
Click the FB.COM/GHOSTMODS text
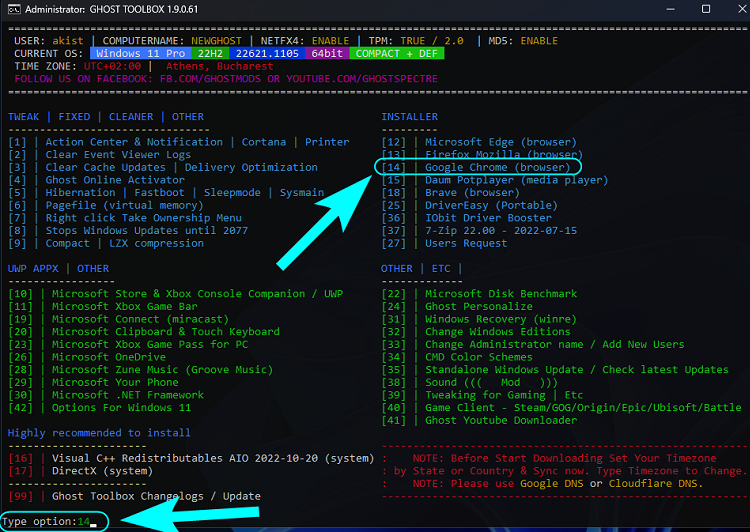[210, 79]
